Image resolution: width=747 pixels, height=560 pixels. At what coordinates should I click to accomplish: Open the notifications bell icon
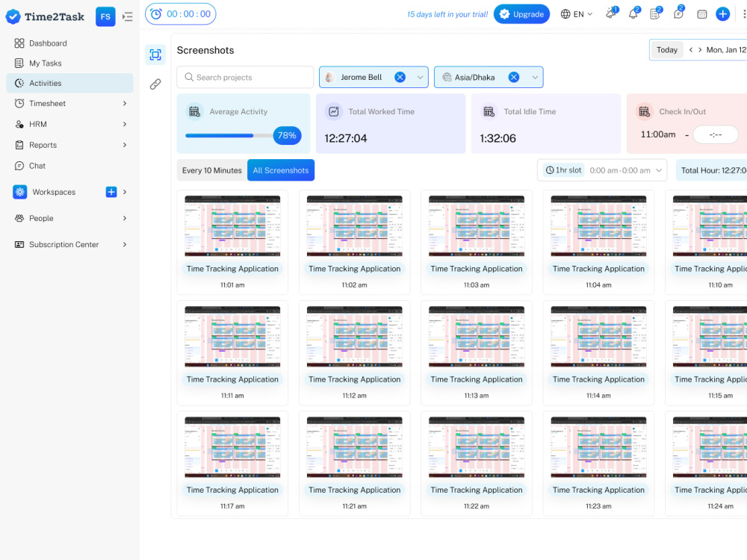[x=633, y=13]
